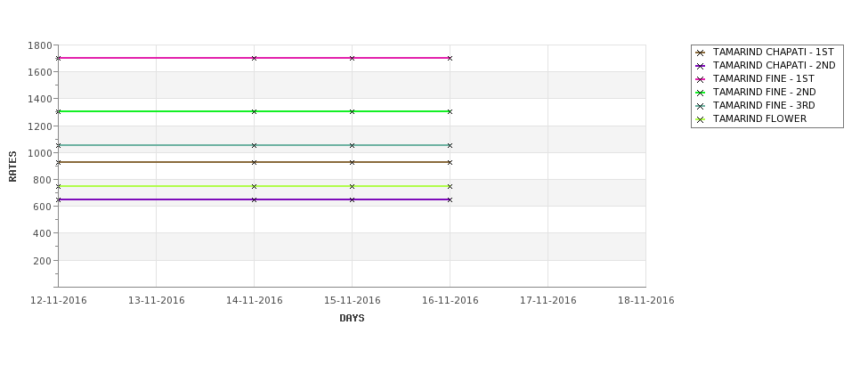
Task: Click the DAYS axis title
Action: coord(352,319)
